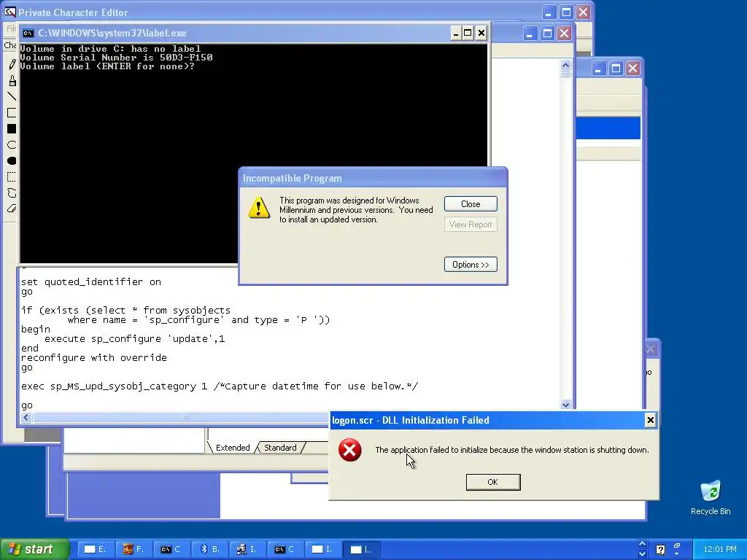The height and width of the screenshot is (560, 747).
Task: Click the 'exec sp_MS_upd_sysobj_category 1' line
Action: pyautogui.click(x=115, y=386)
